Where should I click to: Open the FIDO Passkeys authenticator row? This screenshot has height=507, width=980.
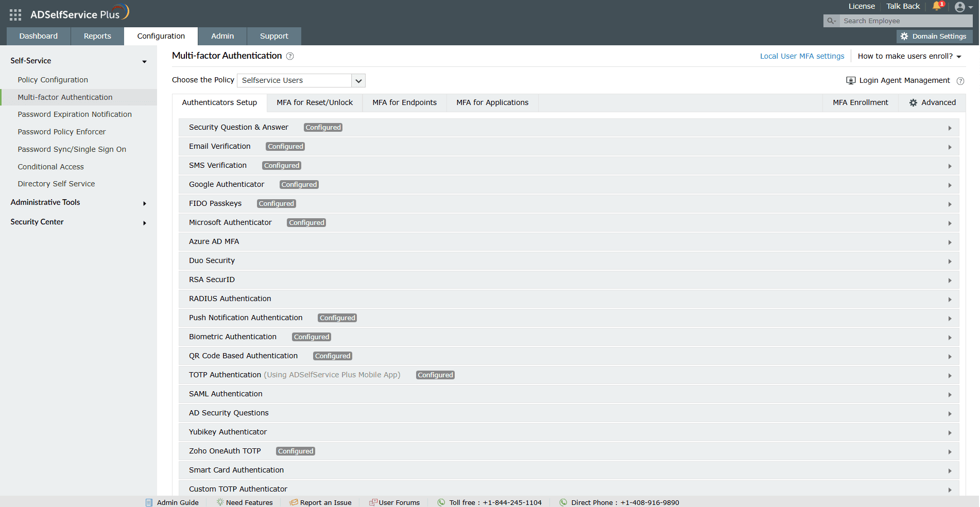pyautogui.click(x=569, y=204)
